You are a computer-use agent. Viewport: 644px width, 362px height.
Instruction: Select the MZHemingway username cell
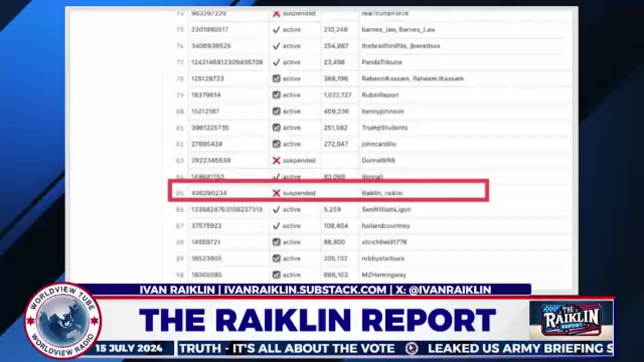tap(384, 275)
